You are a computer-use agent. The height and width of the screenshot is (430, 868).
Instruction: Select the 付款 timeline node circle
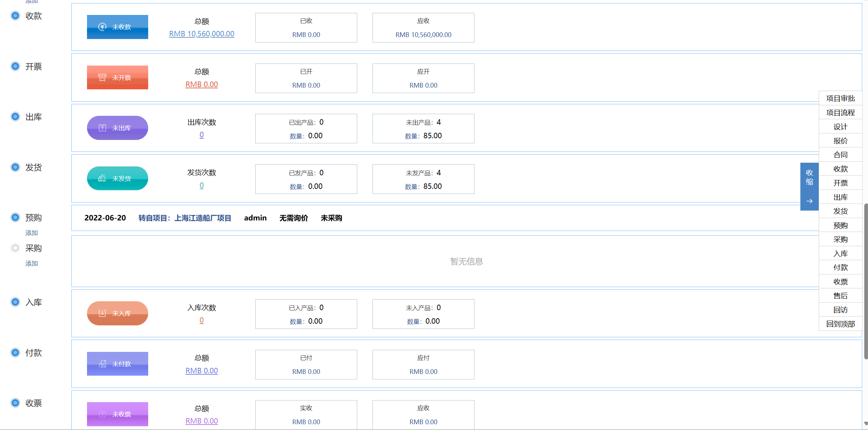tap(15, 353)
